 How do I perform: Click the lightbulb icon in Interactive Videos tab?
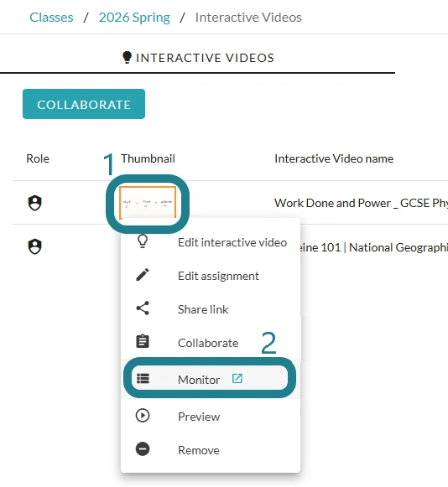click(127, 58)
